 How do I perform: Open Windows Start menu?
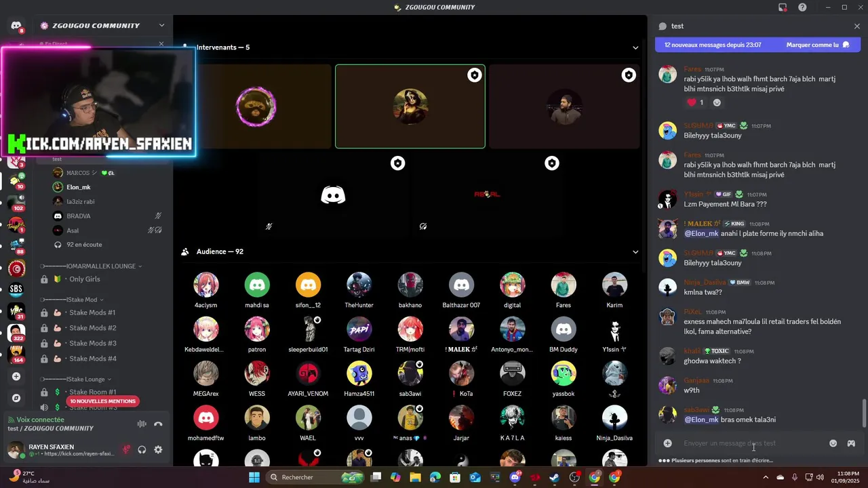point(254,477)
